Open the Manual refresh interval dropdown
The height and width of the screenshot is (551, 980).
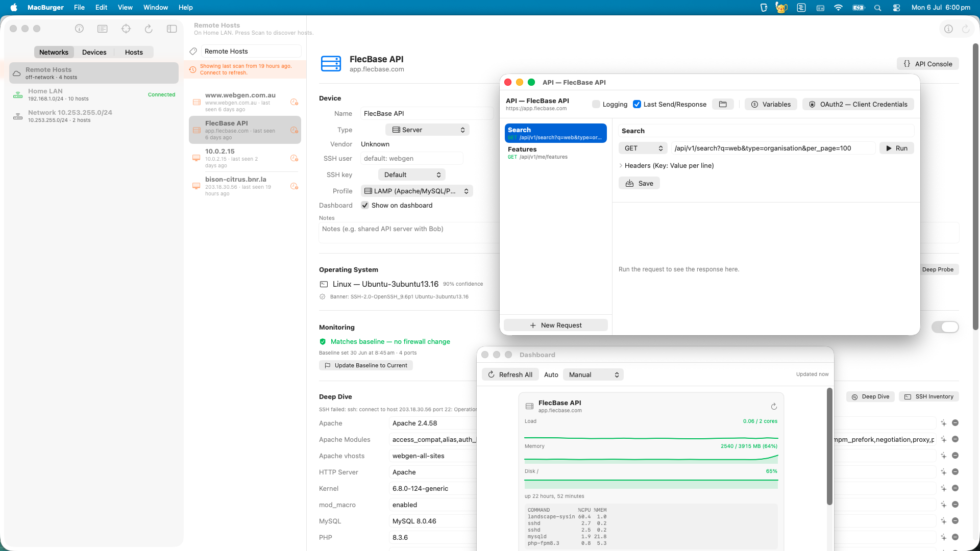[594, 374]
